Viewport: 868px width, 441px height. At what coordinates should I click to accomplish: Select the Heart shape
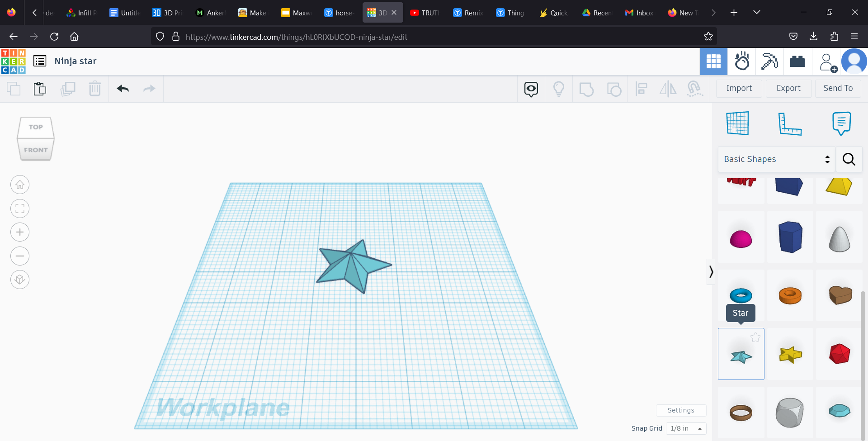pyautogui.click(x=839, y=296)
